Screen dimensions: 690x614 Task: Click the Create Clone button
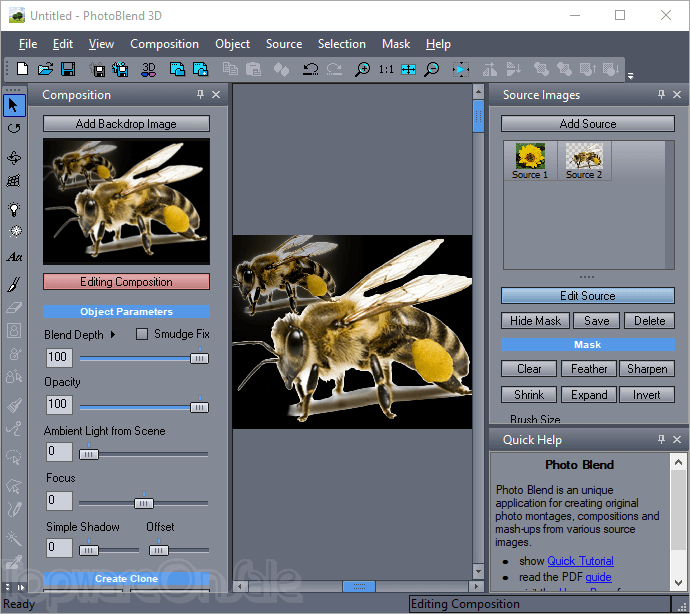(126, 578)
